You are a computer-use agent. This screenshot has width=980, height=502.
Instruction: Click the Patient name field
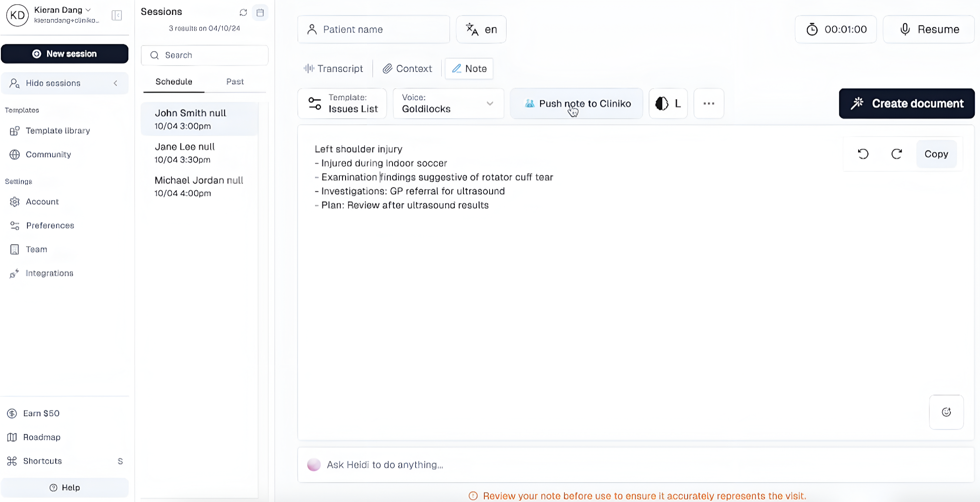click(374, 29)
